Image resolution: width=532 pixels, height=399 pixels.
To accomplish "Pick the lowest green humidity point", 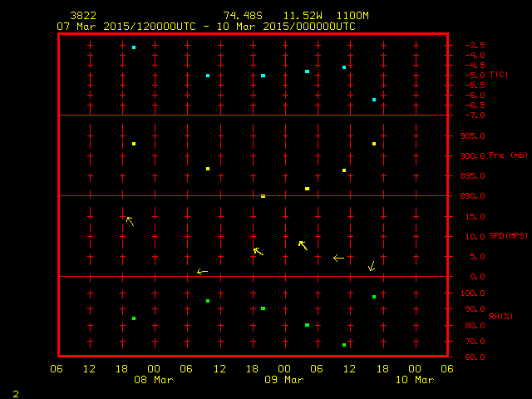I will (x=343, y=345).
